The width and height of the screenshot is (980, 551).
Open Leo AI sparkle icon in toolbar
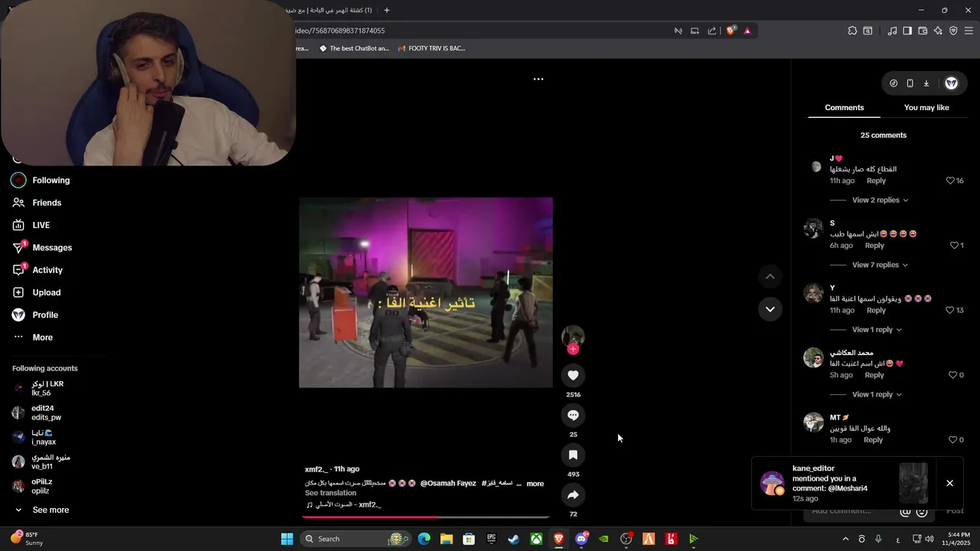[x=938, y=31]
